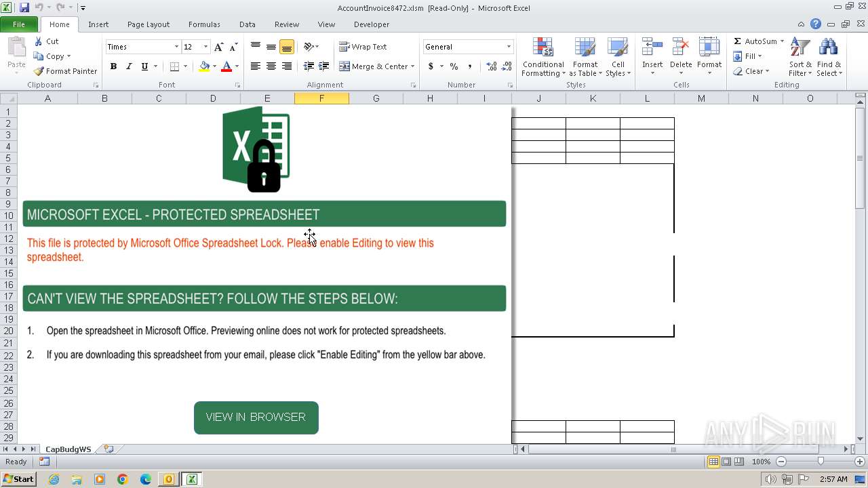Click the Orientation icon
868x488 pixels.
coord(309,47)
